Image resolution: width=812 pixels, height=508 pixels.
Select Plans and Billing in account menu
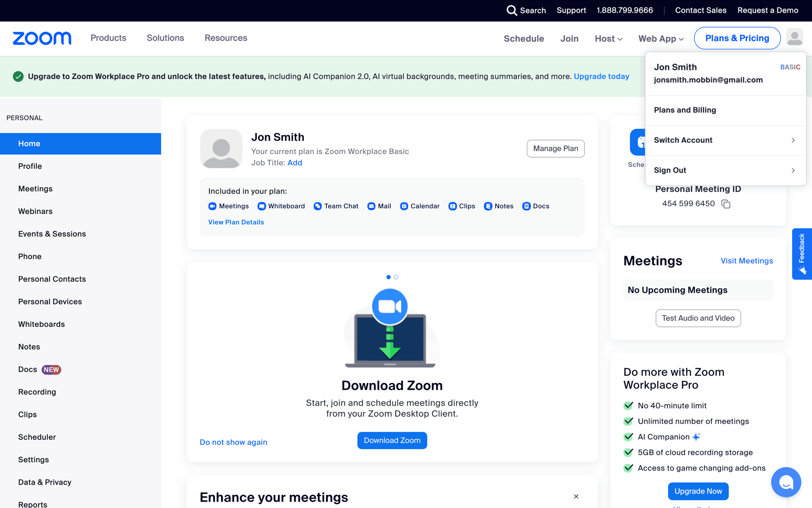(725, 110)
